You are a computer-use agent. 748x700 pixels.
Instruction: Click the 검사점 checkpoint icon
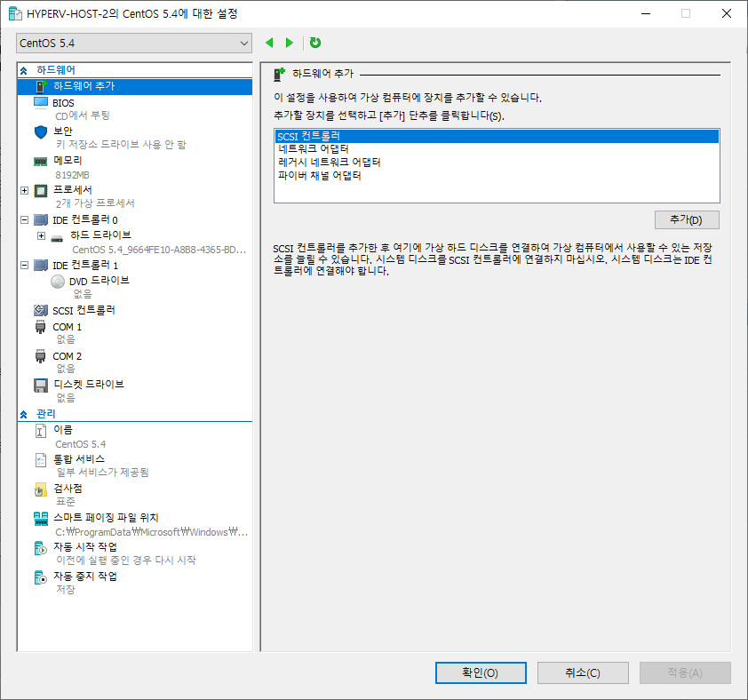click(x=40, y=489)
